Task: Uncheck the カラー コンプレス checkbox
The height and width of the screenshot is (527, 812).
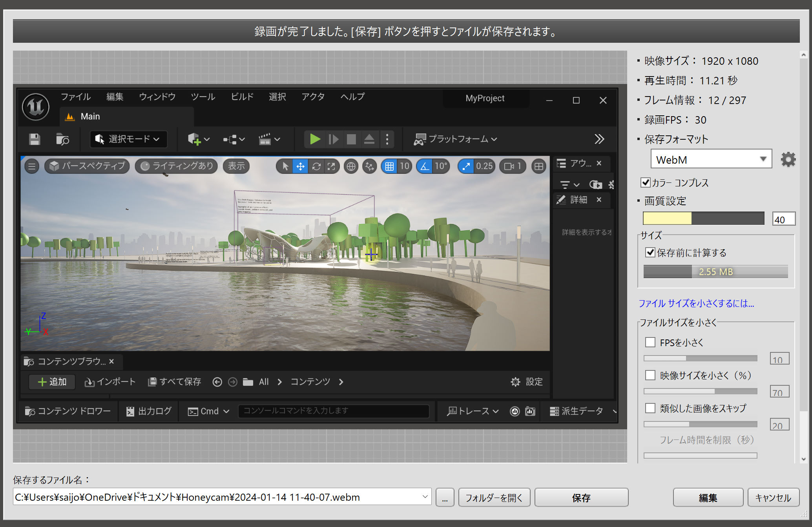Action: (x=645, y=182)
